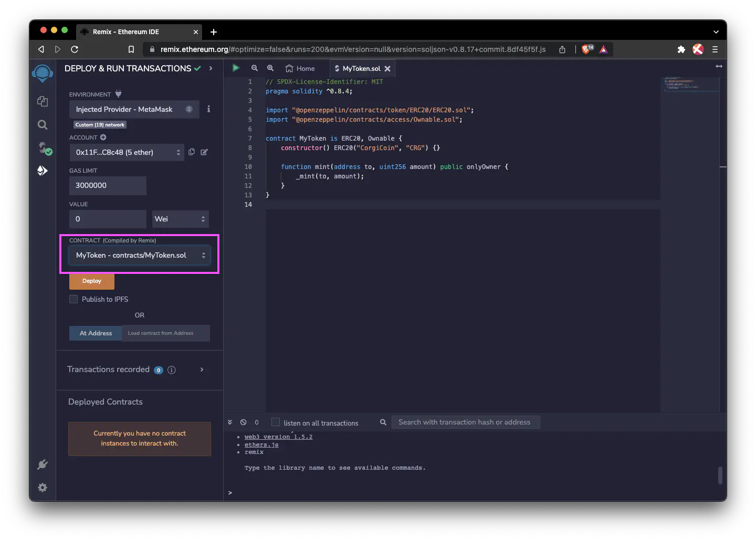Open a new browser tab
Image resolution: width=756 pixels, height=540 pixels.
[x=214, y=32]
